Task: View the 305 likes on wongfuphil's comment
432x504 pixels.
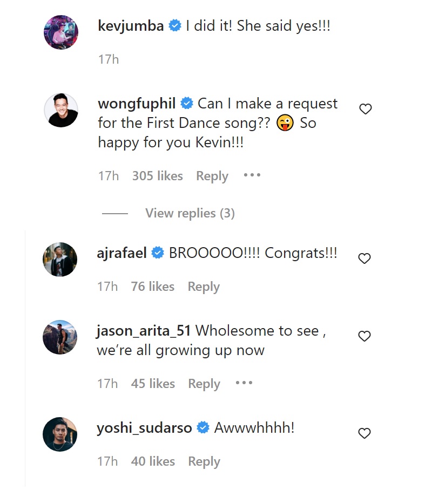Action: click(x=157, y=176)
